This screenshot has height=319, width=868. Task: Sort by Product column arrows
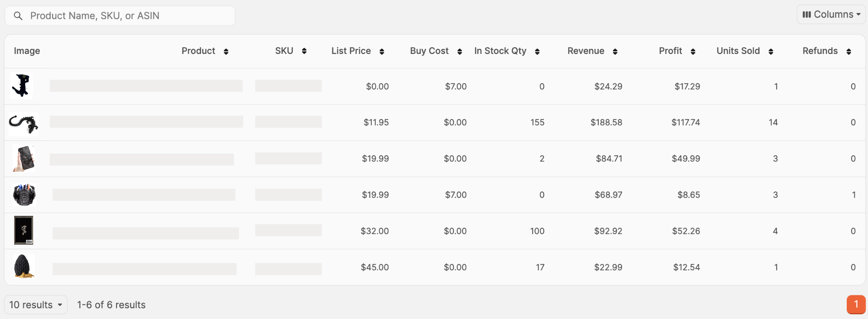point(226,52)
